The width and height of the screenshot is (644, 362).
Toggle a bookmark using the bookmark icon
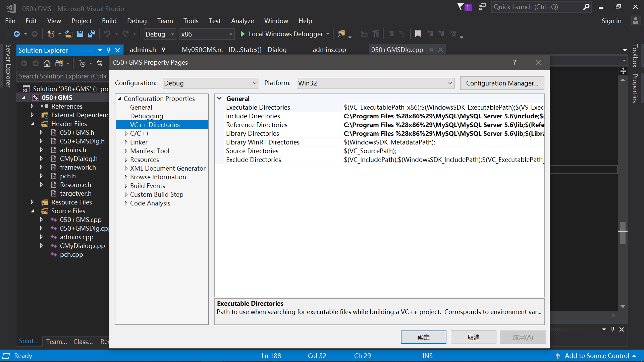(x=418, y=34)
